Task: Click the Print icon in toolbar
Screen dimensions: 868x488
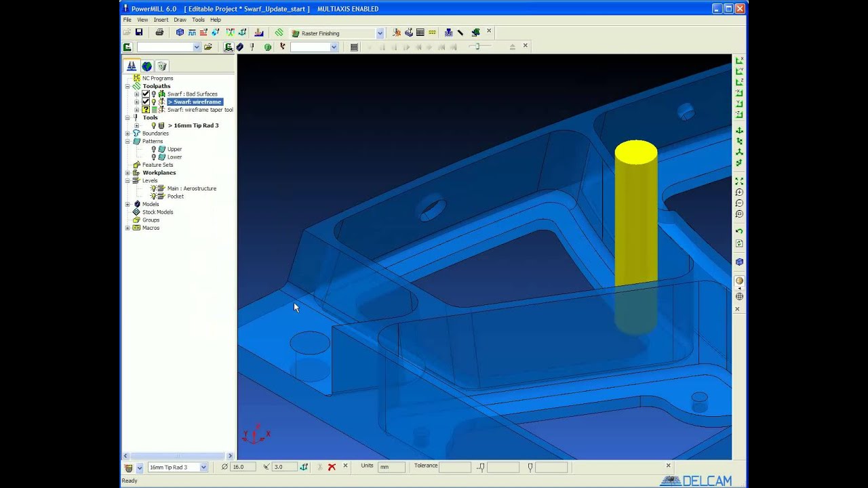Action: [159, 32]
